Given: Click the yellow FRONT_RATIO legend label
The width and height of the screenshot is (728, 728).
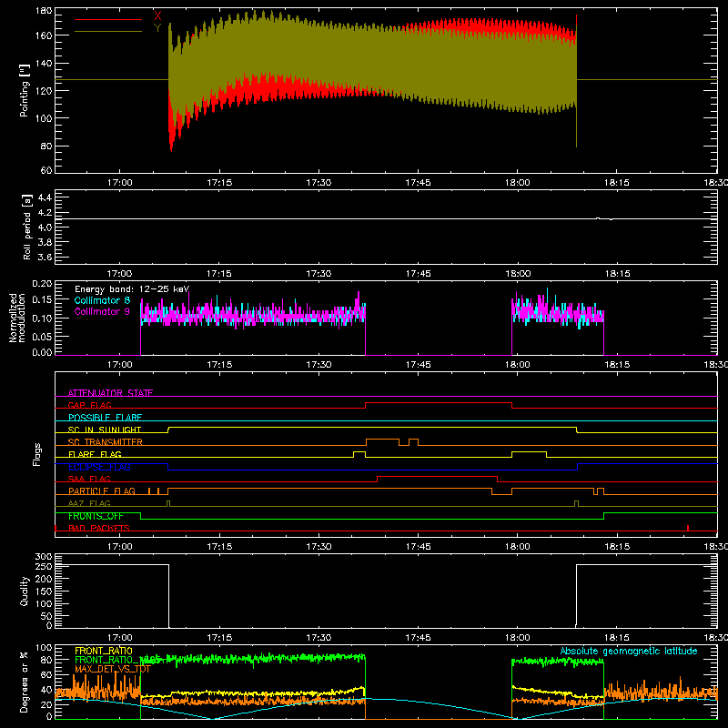Looking at the screenshot, I should 104,651.
